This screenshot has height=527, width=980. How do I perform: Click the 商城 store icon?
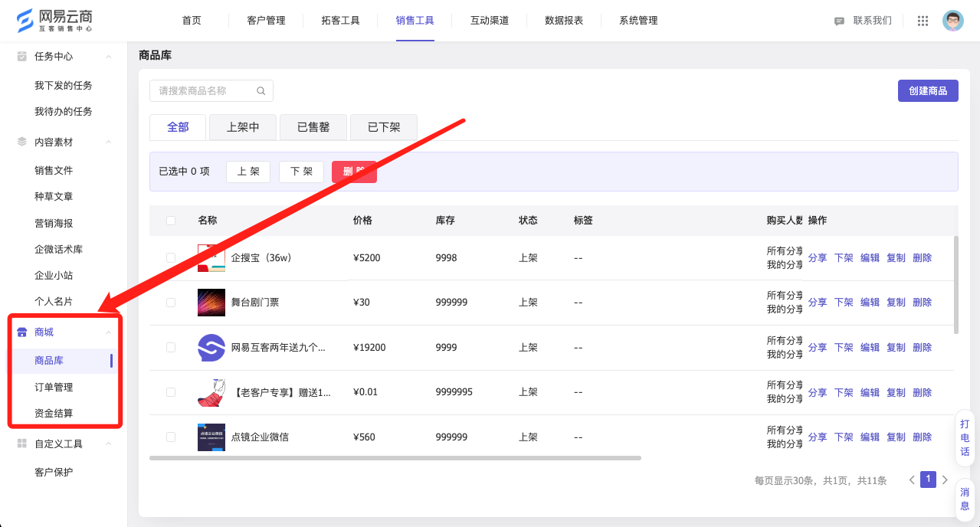tap(22, 332)
